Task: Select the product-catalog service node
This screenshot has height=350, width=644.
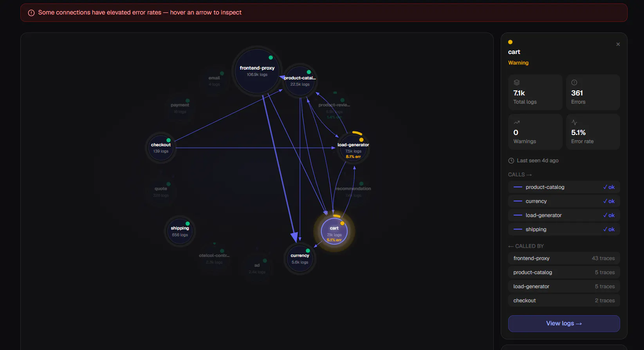Action: [300, 81]
